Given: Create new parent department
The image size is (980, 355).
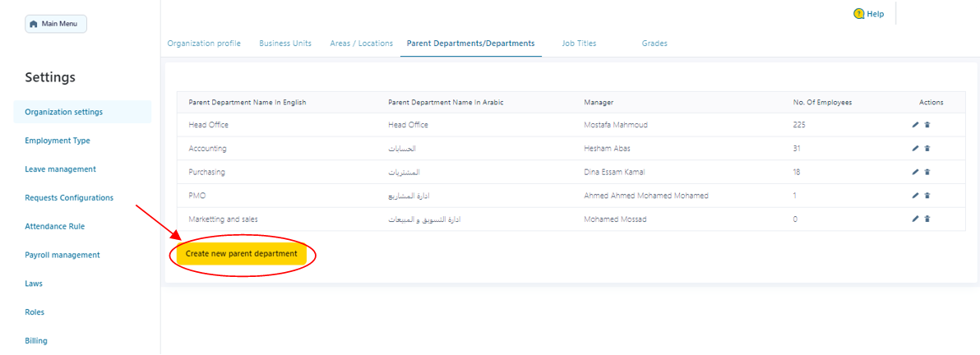Looking at the screenshot, I should pos(242,254).
